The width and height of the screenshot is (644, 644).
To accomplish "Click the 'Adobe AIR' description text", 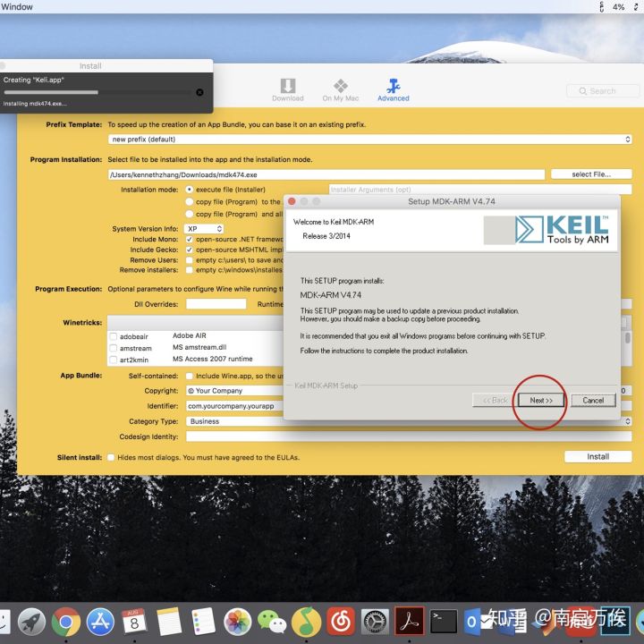I will pos(190,335).
